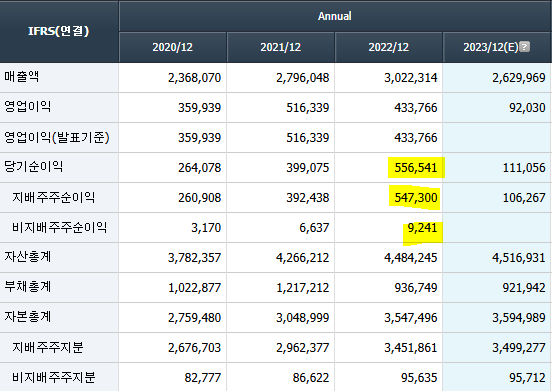This screenshot has width=552, height=391.
Task: Click the 82,777 value
Action: click(203, 378)
